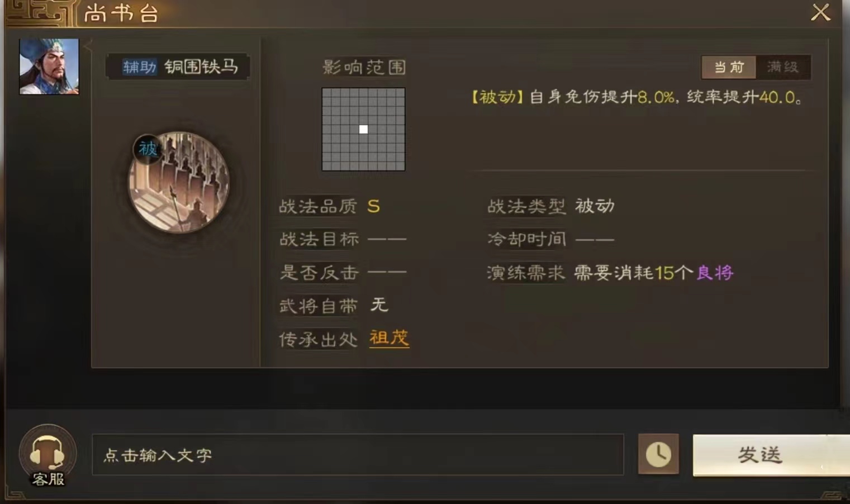The image size is (850, 504).
Task: Click the 被动 skill description text
Action: pos(637,97)
